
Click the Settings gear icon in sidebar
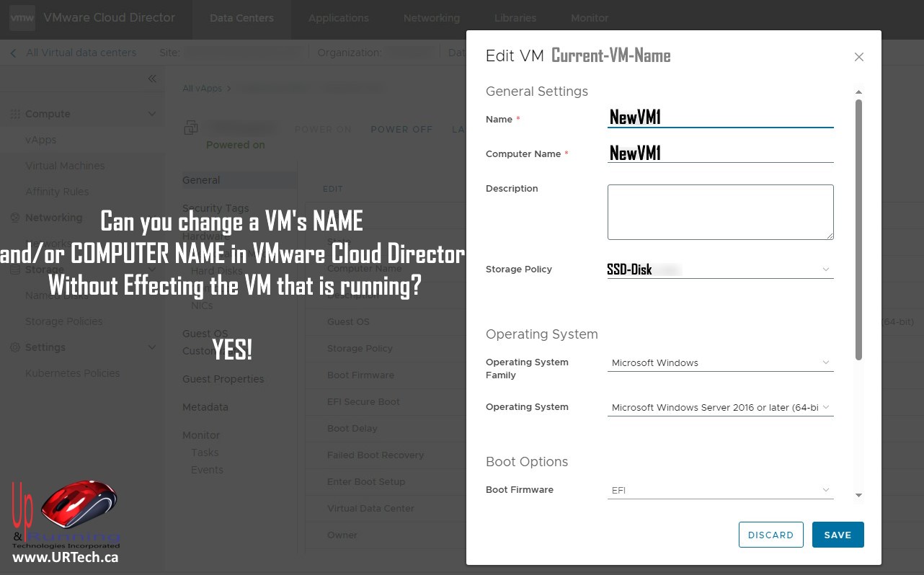coord(14,347)
